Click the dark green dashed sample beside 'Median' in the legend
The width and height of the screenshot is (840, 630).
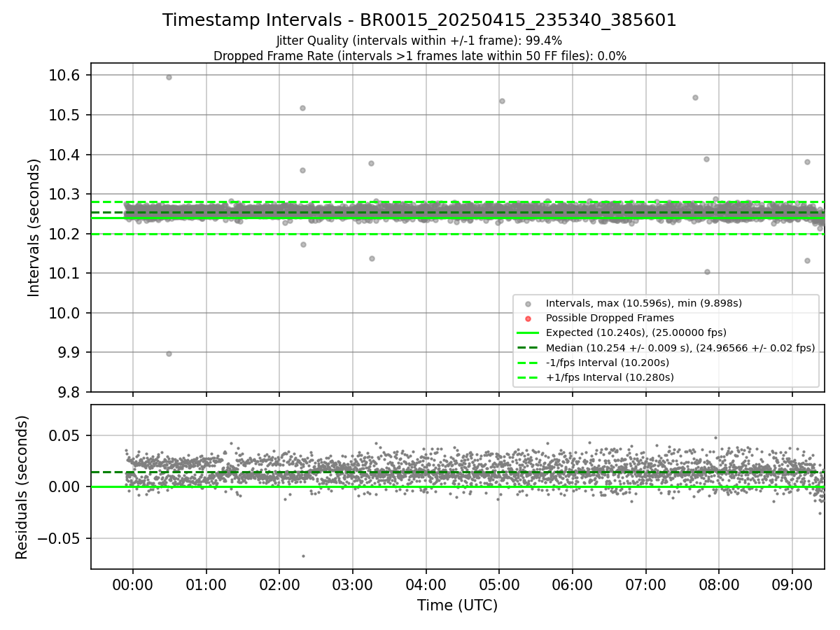(x=528, y=348)
